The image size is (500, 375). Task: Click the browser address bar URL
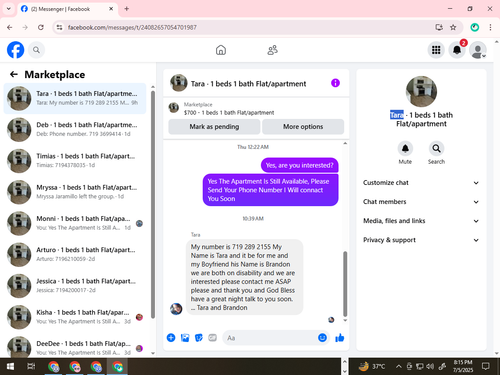coord(132,27)
